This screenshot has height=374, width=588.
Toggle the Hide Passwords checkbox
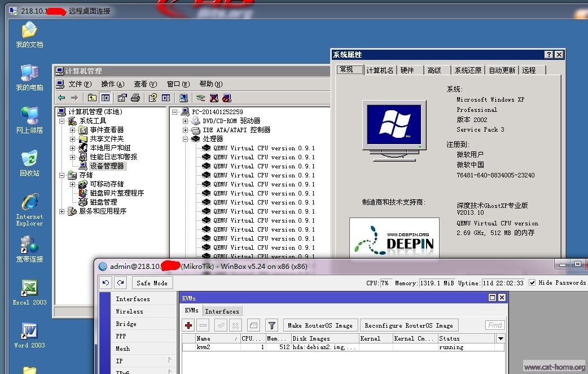point(532,282)
